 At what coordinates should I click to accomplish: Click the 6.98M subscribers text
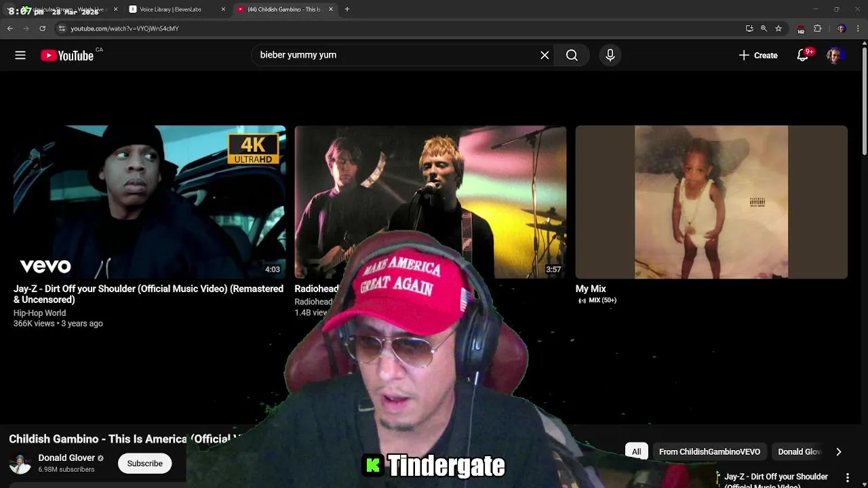click(66, 470)
